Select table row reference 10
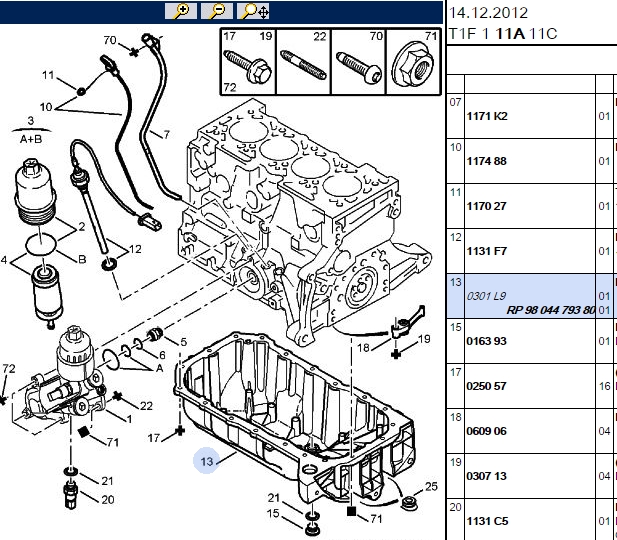This screenshot has height=540, width=617. pyautogui.click(x=455, y=147)
